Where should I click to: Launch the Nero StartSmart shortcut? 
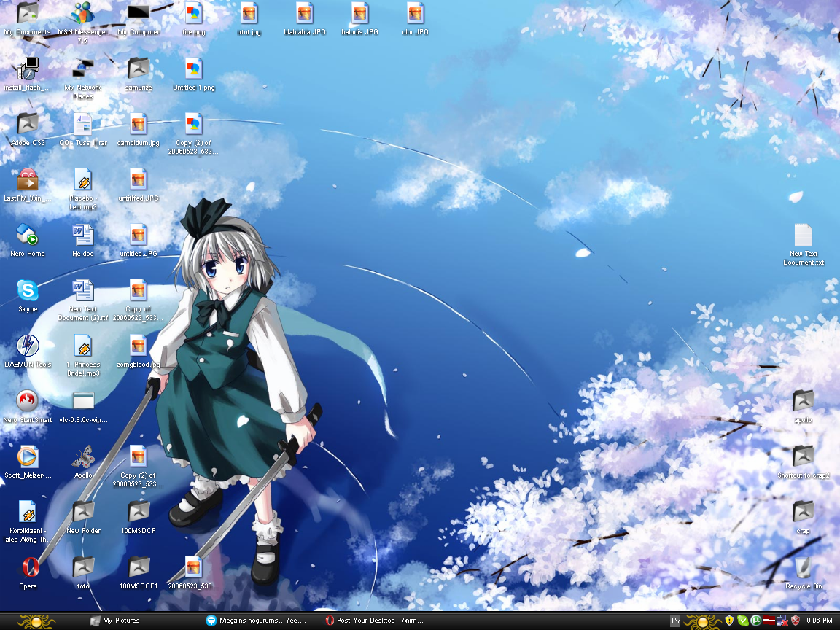click(27, 406)
